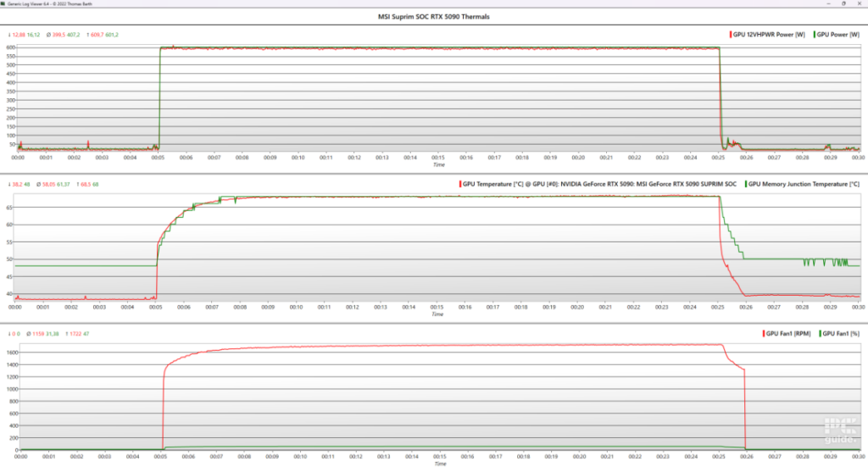
Task: Click the '1000' y-axis label on fan chart
Action: click(12, 389)
